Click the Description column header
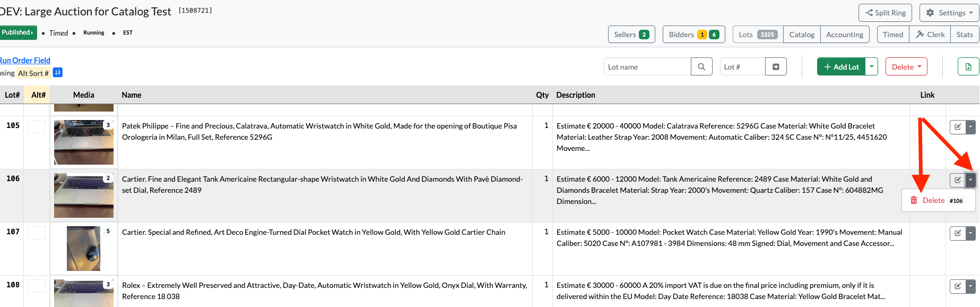980x307 pixels. tap(576, 95)
